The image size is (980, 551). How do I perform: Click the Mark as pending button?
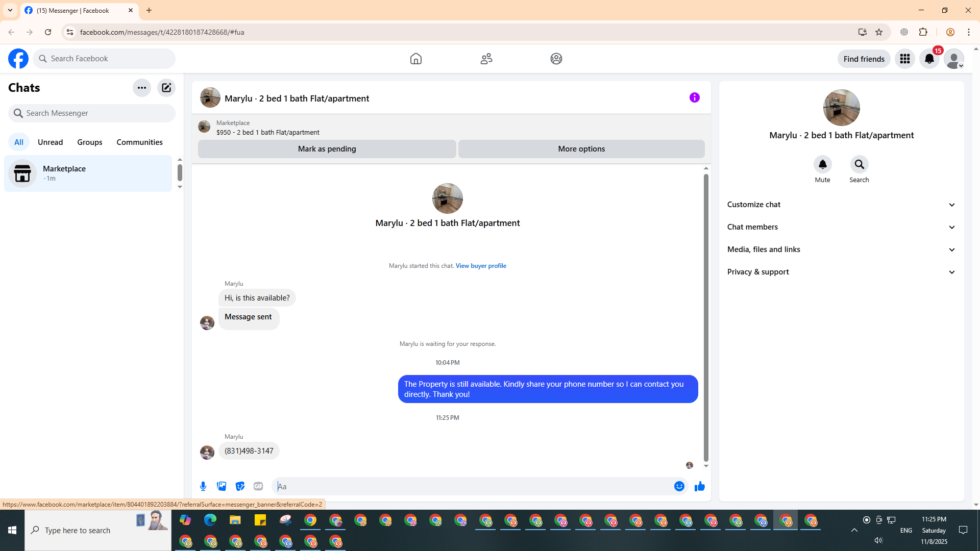tap(327, 149)
